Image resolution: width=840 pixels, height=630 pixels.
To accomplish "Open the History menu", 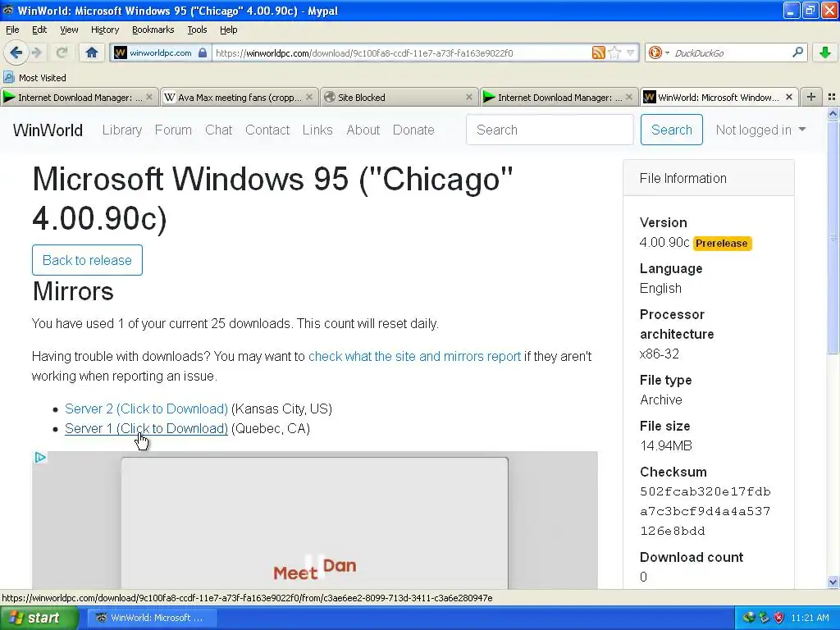I will coord(104,30).
